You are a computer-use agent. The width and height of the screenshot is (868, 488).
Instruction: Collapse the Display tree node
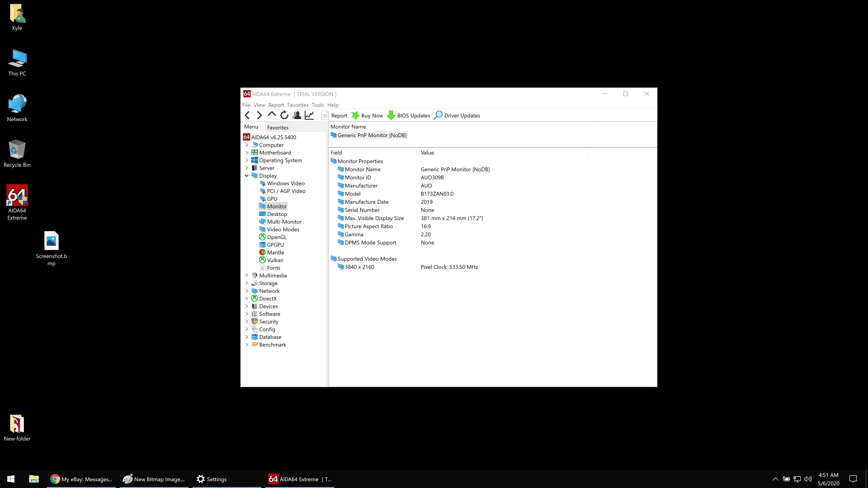point(247,176)
